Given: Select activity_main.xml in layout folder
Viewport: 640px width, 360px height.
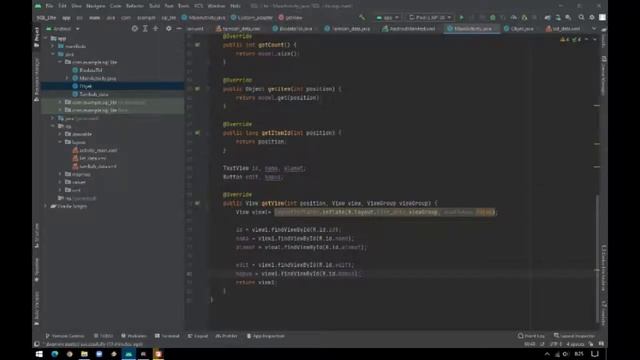Looking at the screenshot, I should [95, 150].
